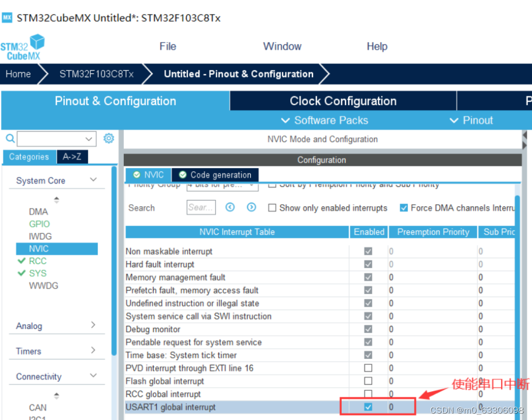
Task: Switch to A->Z sorting tab
Action: coord(72,157)
